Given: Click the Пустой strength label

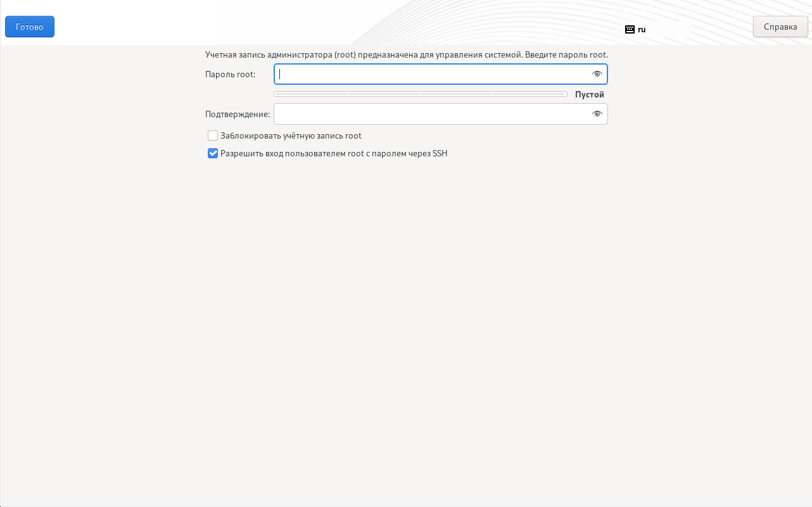Looking at the screenshot, I should [590, 94].
